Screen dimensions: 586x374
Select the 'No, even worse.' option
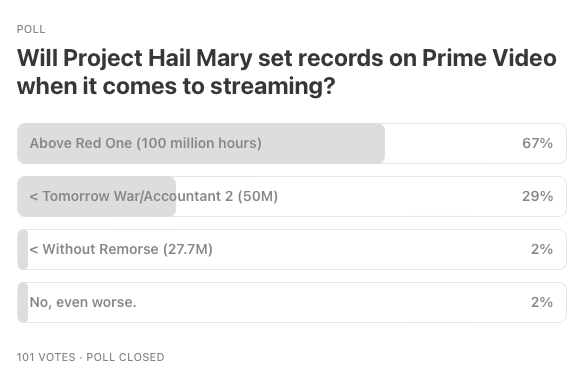(292, 303)
